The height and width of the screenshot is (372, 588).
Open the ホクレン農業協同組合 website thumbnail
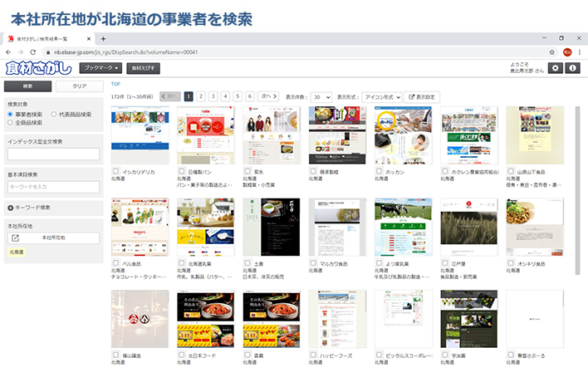pos(469,135)
